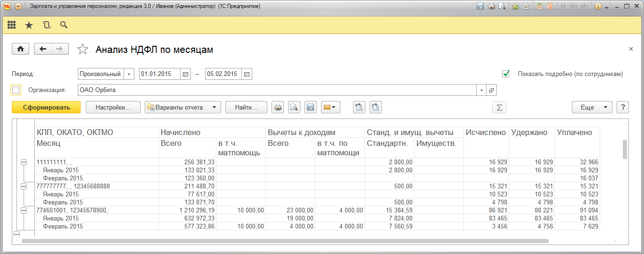Open the Варианты отчета menu
Viewport: 644px width, 254px height.
(182, 107)
